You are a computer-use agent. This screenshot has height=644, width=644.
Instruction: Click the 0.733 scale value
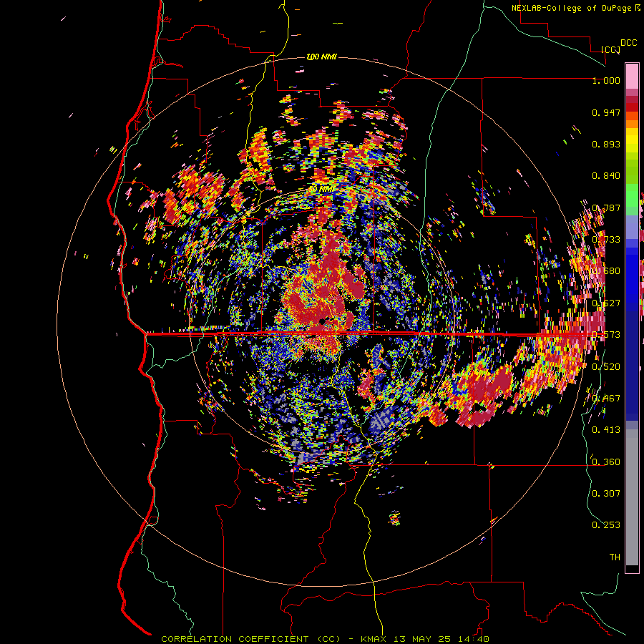(606, 240)
